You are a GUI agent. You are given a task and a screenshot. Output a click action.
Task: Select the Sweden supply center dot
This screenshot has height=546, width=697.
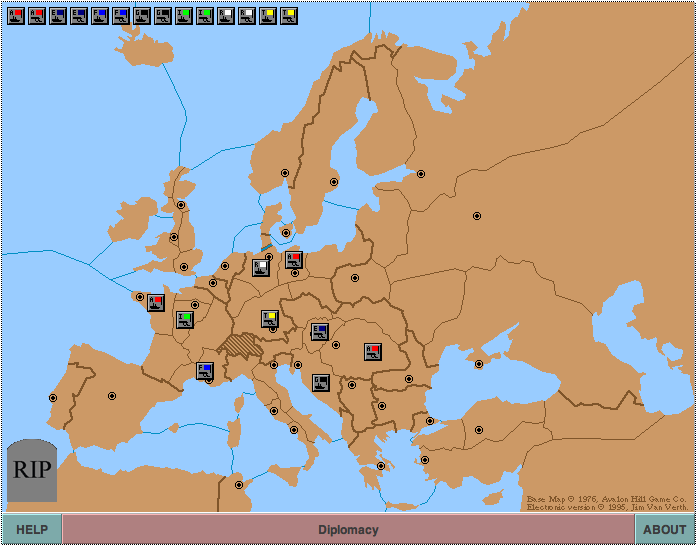334,182
